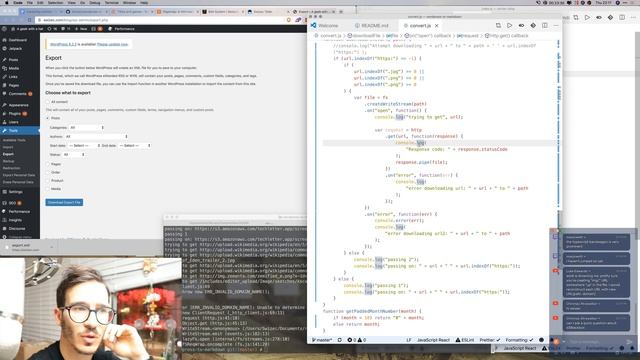Viewport: 640px width, 360px height.
Task: Click the Formatting status bar item
Action: [519, 340]
